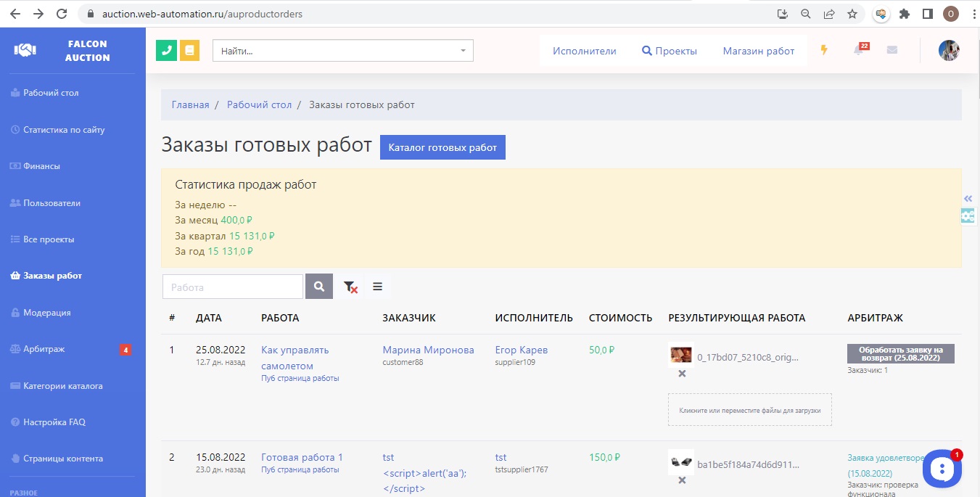Open Исполнители in the top navigation

point(584,51)
